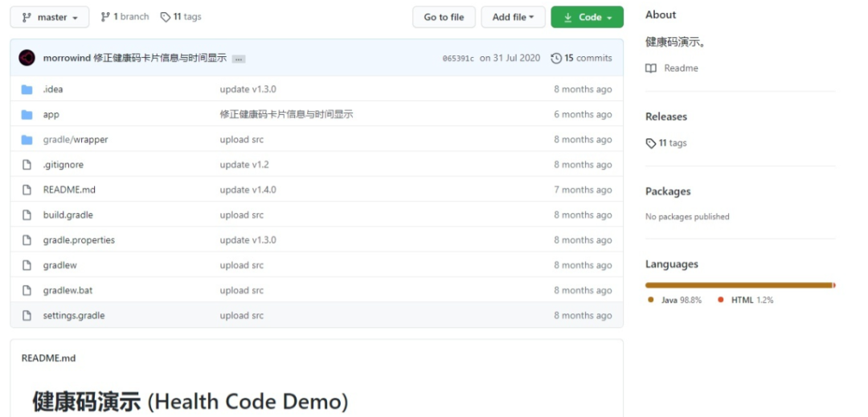Click the settings.gradle file icon
The width and height of the screenshot is (868, 417).
coord(27,316)
